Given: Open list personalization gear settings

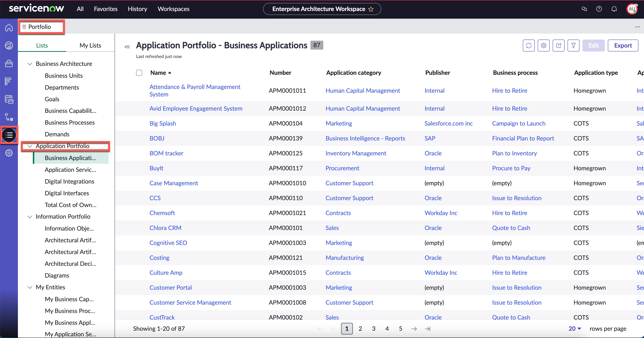Looking at the screenshot, I should (544, 46).
